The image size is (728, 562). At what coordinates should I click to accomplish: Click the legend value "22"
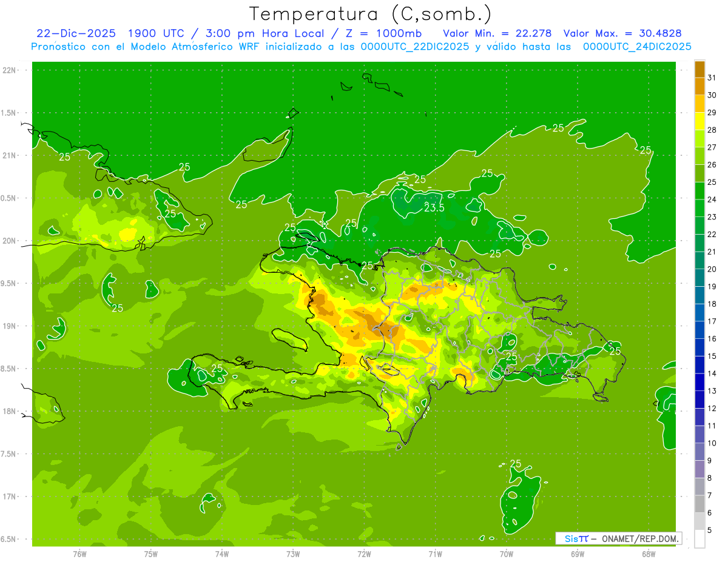(712, 235)
